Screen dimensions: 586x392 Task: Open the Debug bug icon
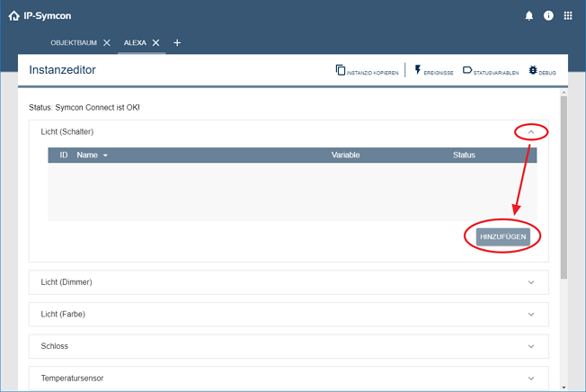(x=533, y=70)
